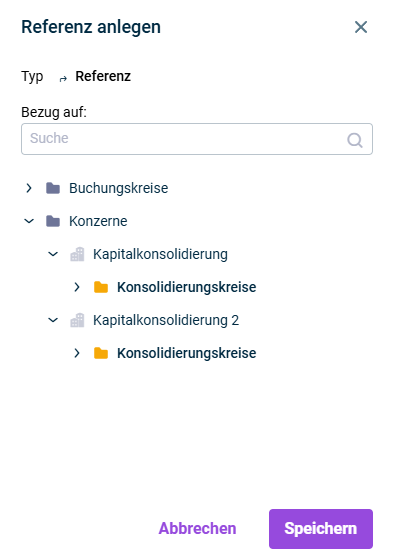Viewport: 394px width, 554px height.
Task: Click the magnifier icon in the Suche field
Action: point(354,140)
